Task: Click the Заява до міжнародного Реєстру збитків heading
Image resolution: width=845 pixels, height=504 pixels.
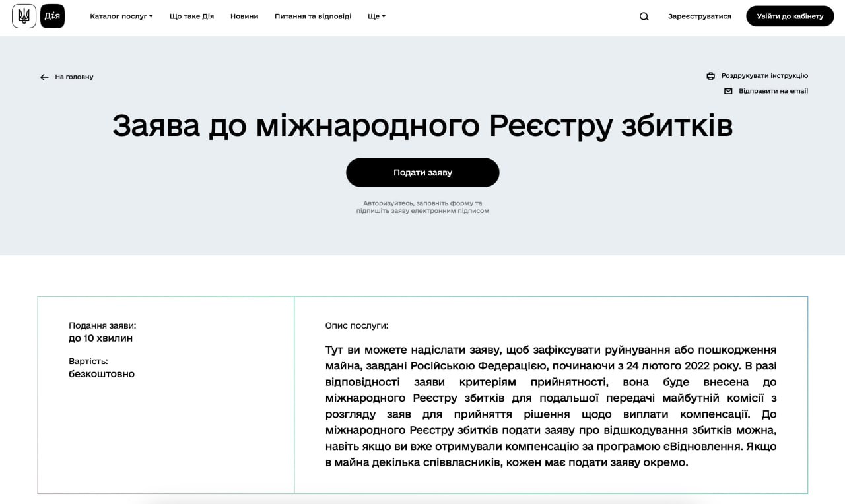Action: point(422,125)
